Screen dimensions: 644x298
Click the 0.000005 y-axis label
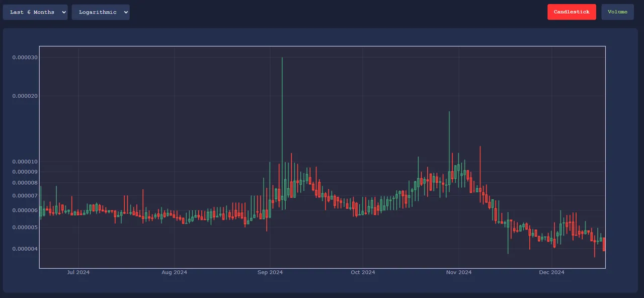25,227
